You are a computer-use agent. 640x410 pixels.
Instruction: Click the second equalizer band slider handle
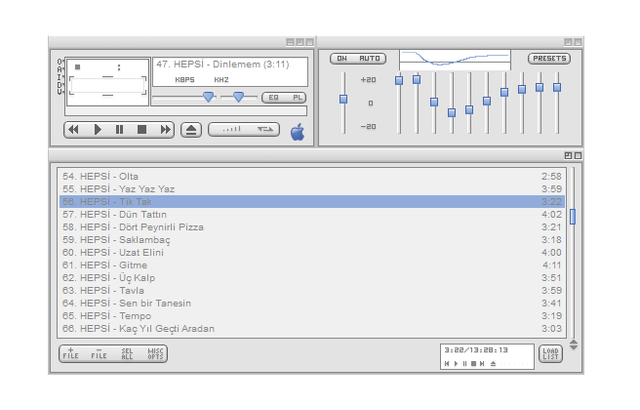point(417,79)
